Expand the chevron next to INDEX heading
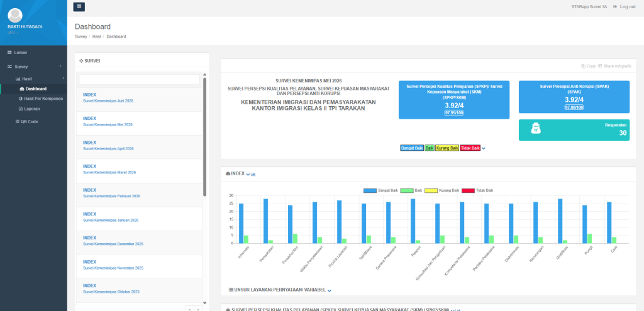Screen dimensions: 644x311 tap(248, 174)
